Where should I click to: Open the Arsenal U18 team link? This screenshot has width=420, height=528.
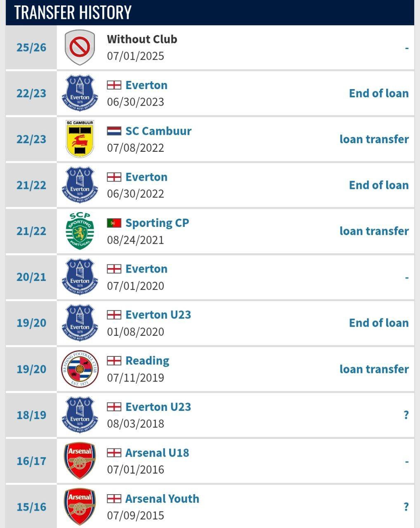[157, 453]
